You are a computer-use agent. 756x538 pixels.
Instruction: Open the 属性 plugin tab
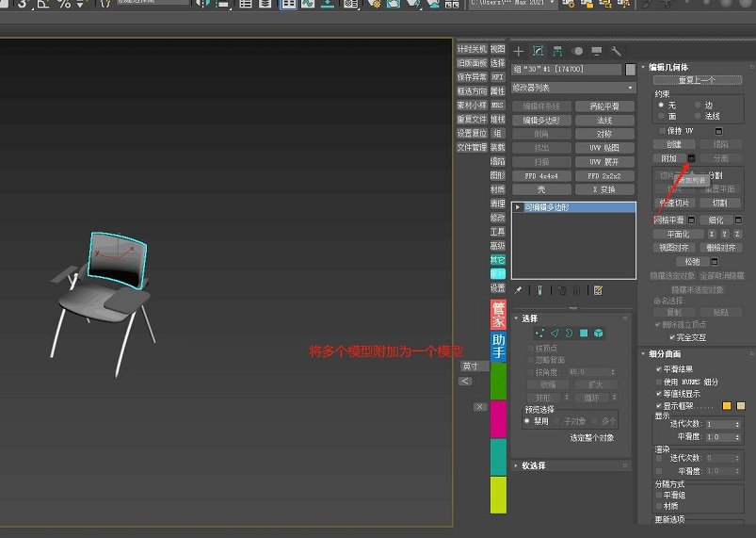coord(498,90)
